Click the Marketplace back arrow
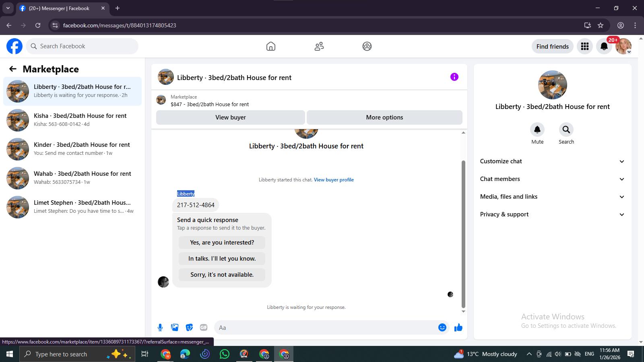This screenshot has height=362, width=644. (x=13, y=69)
